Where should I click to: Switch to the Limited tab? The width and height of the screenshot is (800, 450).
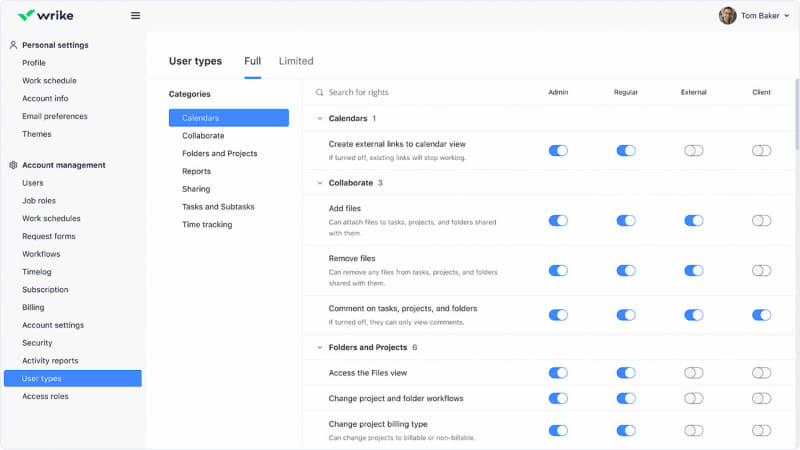pos(296,61)
